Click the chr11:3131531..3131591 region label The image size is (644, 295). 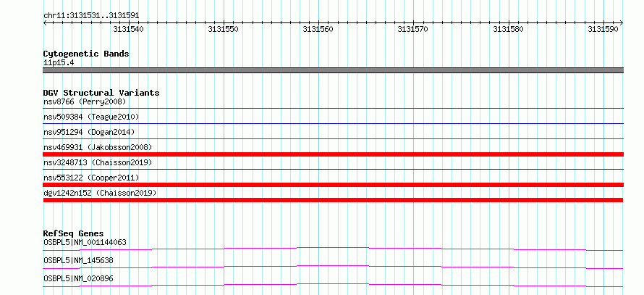91,16
